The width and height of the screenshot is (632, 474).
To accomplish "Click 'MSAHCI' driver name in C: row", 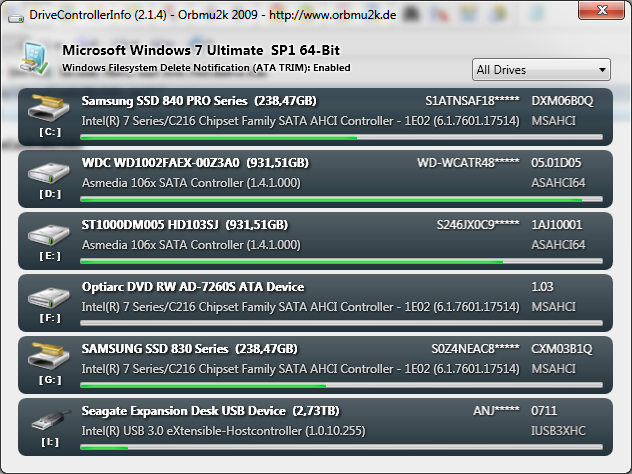I will (553, 121).
